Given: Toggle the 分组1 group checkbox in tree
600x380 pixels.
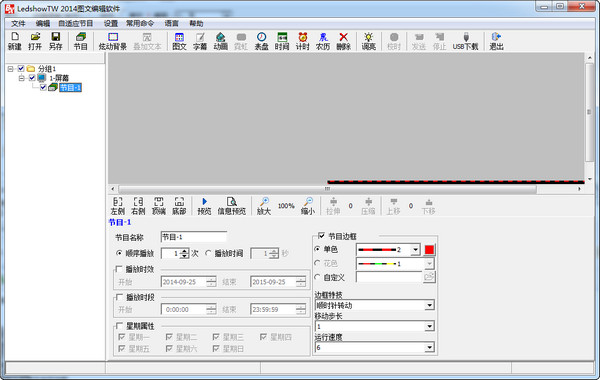Looking at the screenshot, I should click(21, 68).
